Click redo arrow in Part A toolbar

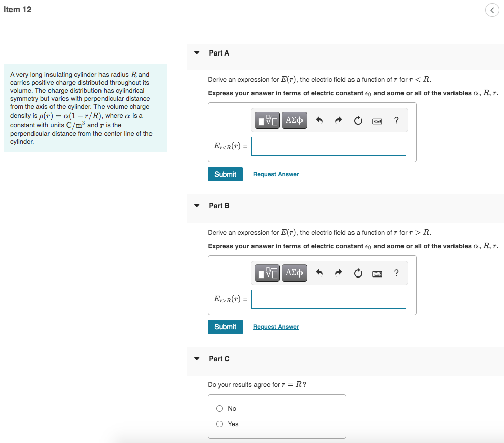coord(338,120)
